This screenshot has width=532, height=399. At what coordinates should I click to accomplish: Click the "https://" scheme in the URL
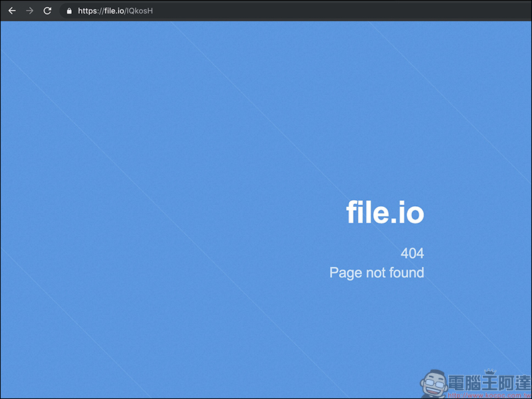90,11
